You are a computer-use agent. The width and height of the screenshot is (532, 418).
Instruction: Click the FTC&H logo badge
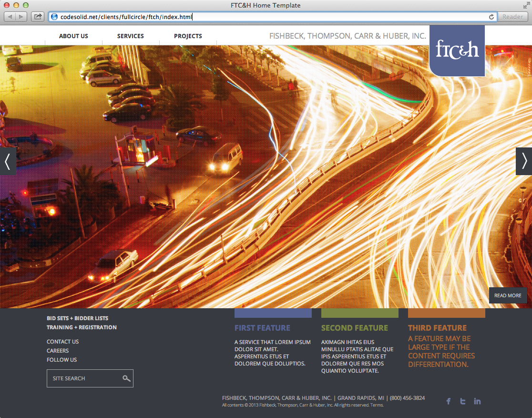pos(457,51)
